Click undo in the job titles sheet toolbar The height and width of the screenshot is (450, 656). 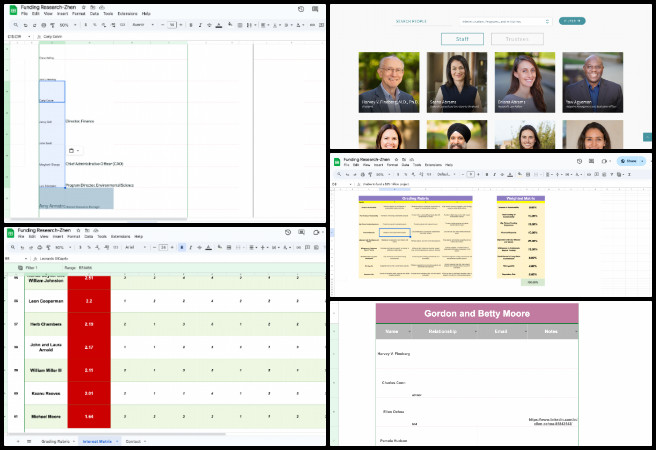coord(26,25)
